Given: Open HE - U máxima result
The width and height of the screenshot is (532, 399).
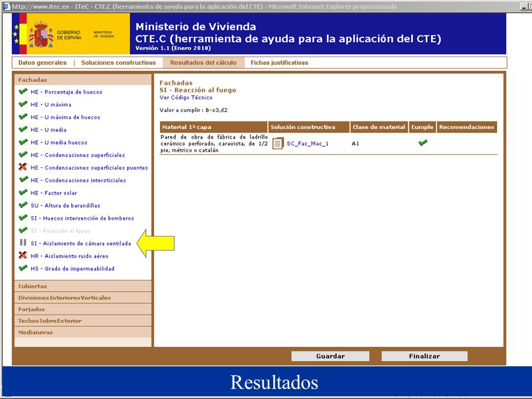Looking at the screenshot, I should pyautogui.click(x=51, y=105).
